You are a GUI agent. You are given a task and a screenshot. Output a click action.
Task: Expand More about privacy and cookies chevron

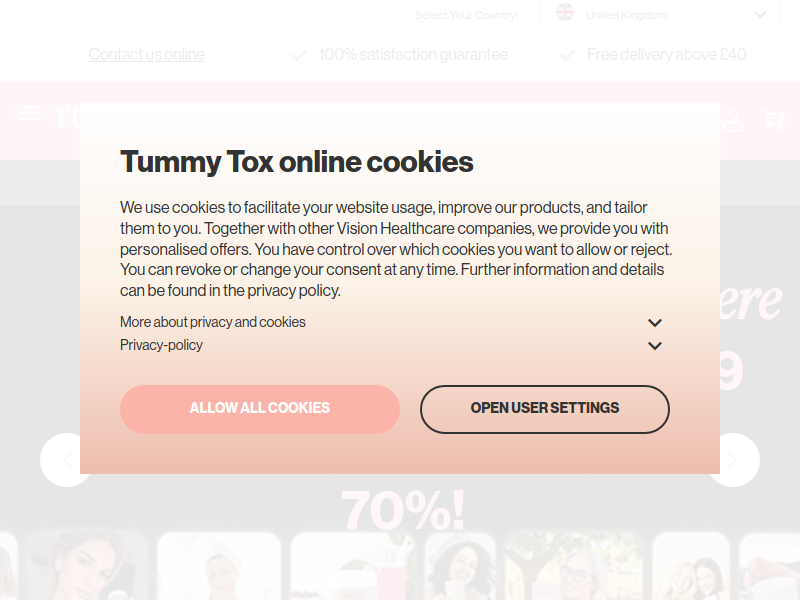pos(655,322)
